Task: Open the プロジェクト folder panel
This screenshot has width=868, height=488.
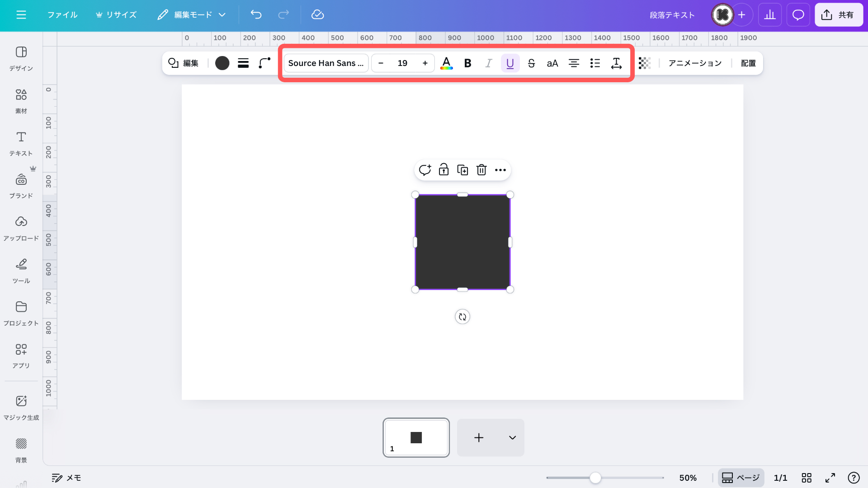Action: [21, 314]
